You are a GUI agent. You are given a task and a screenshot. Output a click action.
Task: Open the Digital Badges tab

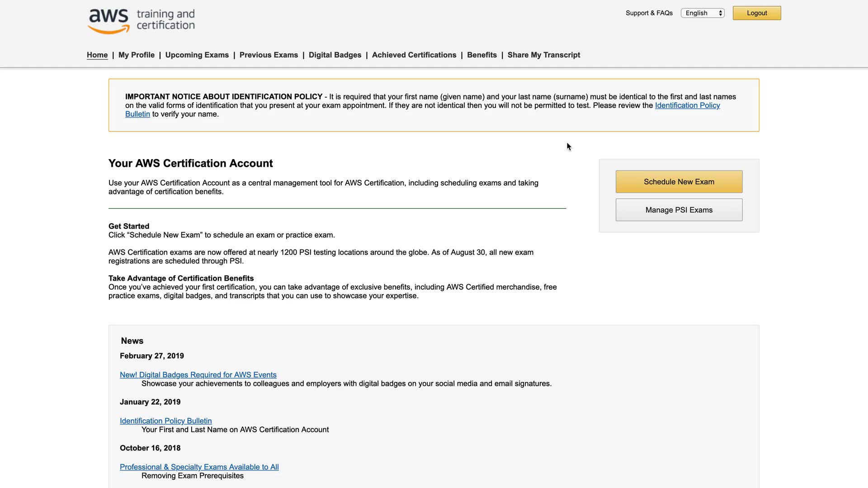coord(335,55)
